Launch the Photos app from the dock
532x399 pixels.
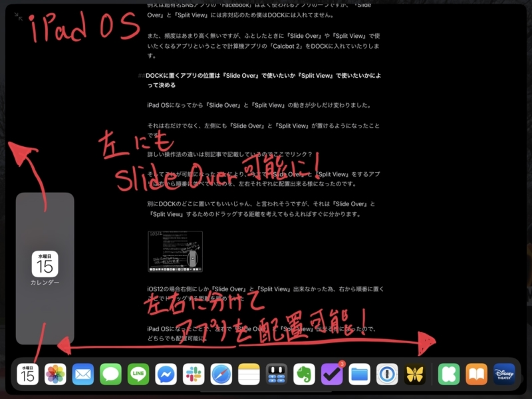tap(55, 374)
